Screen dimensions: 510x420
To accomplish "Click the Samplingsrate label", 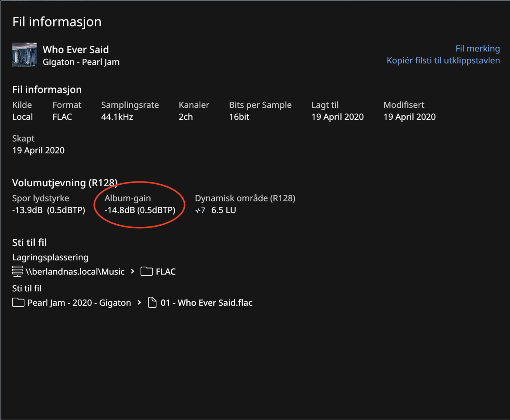I will [130, 105].
